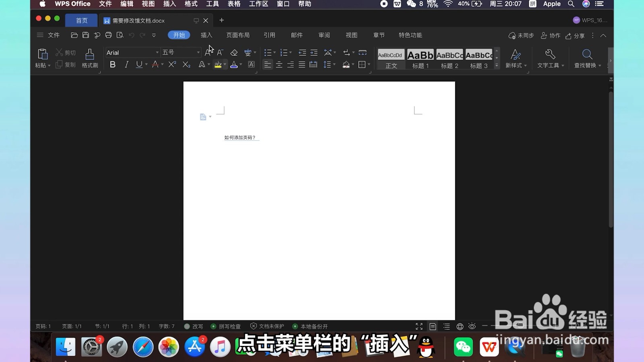
Task: Open the References (引用) ribbon tab
Action: tap(269, 35)
